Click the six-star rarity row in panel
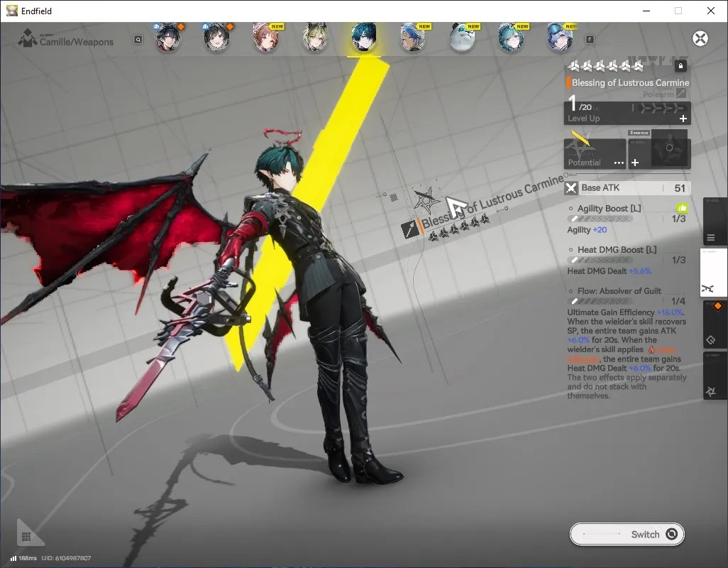This screenshot has height=568, width=728. pos(605,67)
